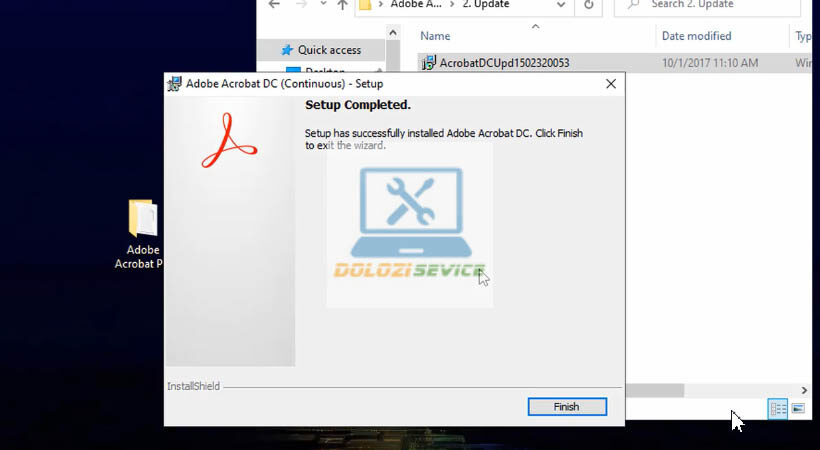
Task: Sort files by the Name column header
Action: [435, 36]
